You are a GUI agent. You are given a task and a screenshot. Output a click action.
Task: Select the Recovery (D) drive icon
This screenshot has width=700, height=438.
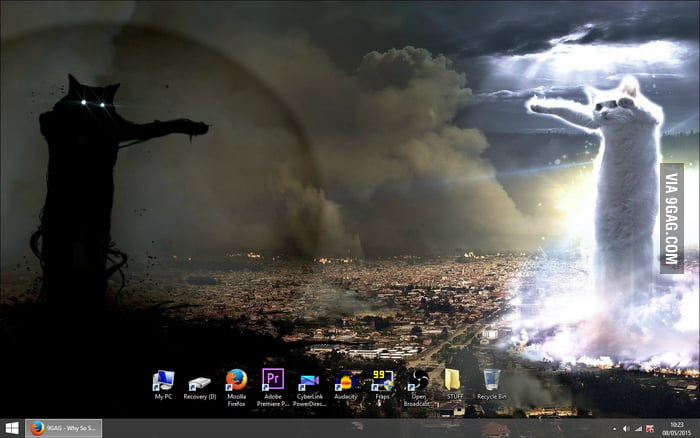(199, 381)
